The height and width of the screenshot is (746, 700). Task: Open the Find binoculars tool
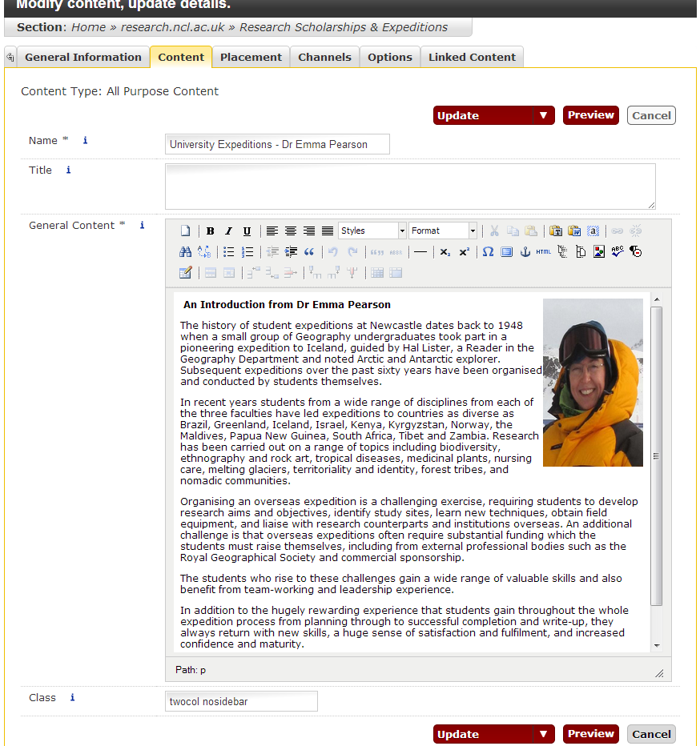[185, 252]
